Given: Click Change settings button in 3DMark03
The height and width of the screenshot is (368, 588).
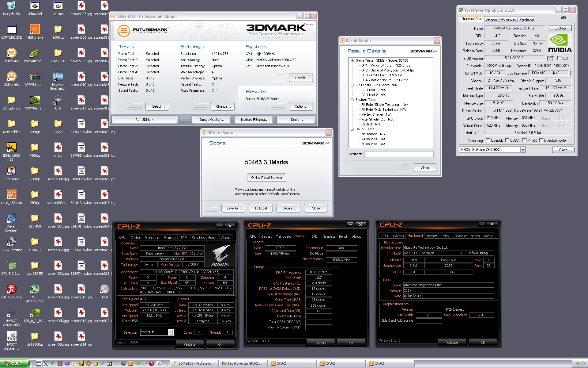Looking at the screenshot, I should coord(223,106).
